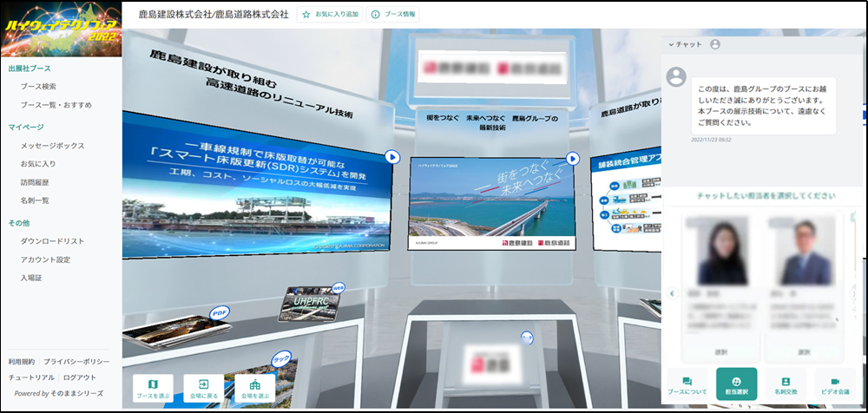Click the マイページ section heading
Screen dimensions: 868x413
(25, 128)
